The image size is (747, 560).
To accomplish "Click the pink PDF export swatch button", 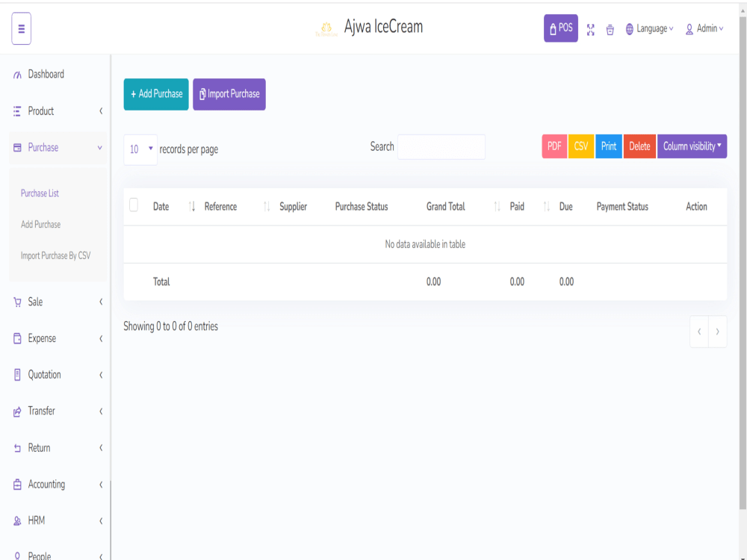I will tap(554, 146).
